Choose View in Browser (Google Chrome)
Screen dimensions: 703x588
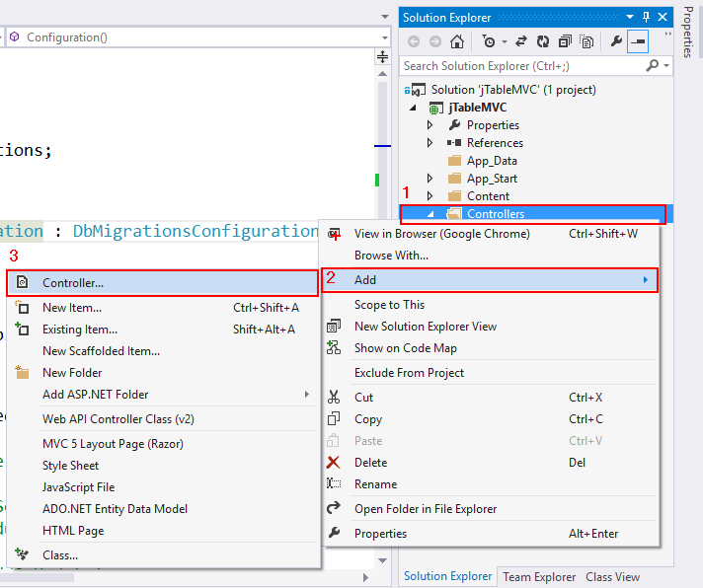click(x=490, y=234)
